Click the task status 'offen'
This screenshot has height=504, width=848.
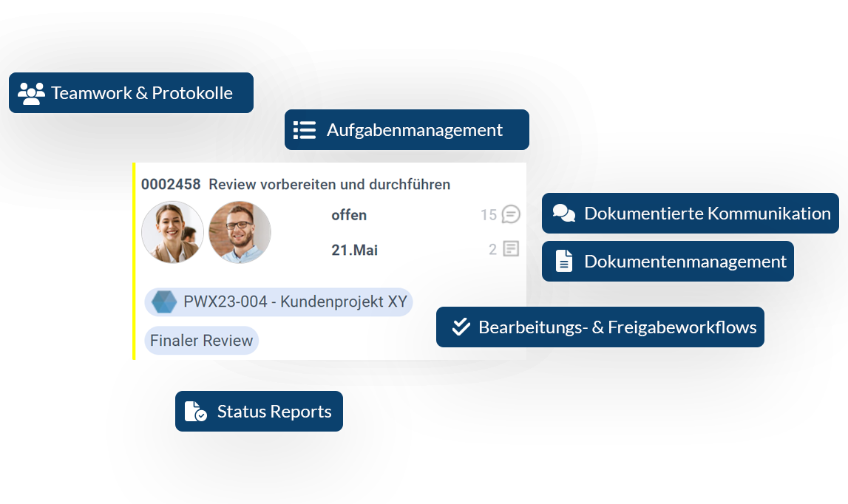point(349,215)
